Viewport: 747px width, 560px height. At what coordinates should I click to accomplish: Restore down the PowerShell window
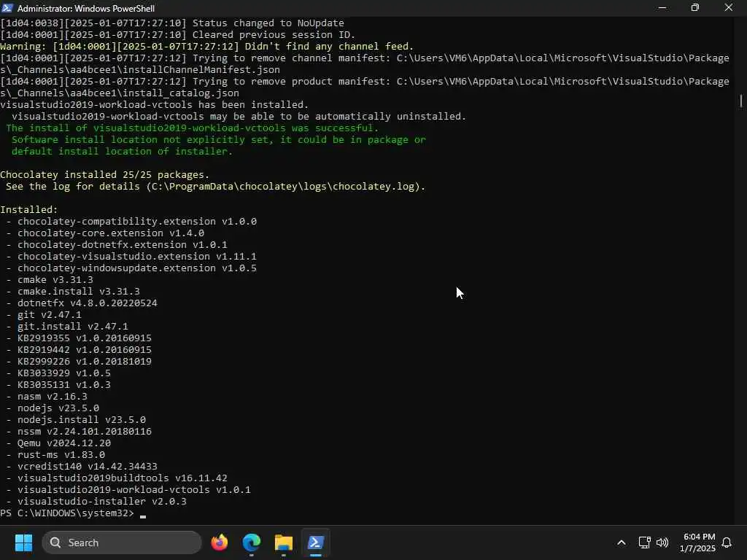tap(695, 8)
